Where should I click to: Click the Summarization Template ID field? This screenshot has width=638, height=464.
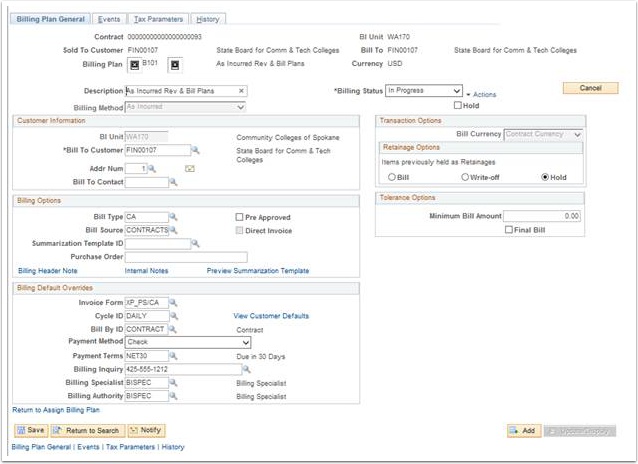[x=158, y=244]
